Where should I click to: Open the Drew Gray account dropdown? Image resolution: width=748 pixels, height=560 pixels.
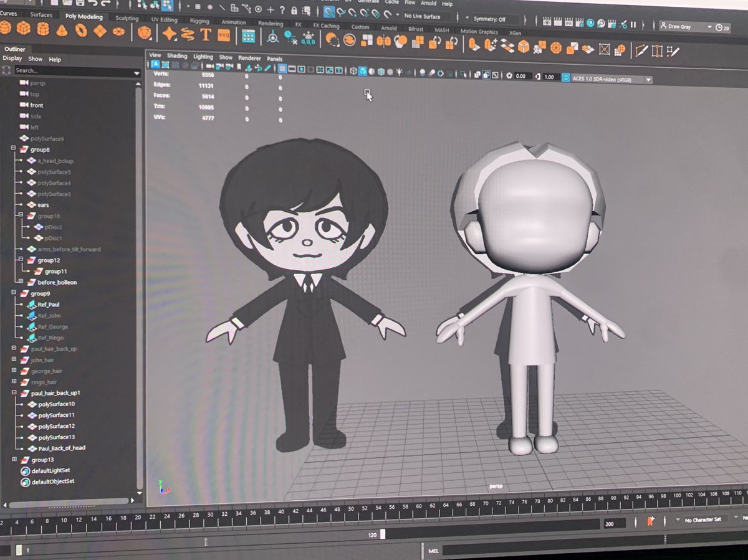[x=686, y=27]
